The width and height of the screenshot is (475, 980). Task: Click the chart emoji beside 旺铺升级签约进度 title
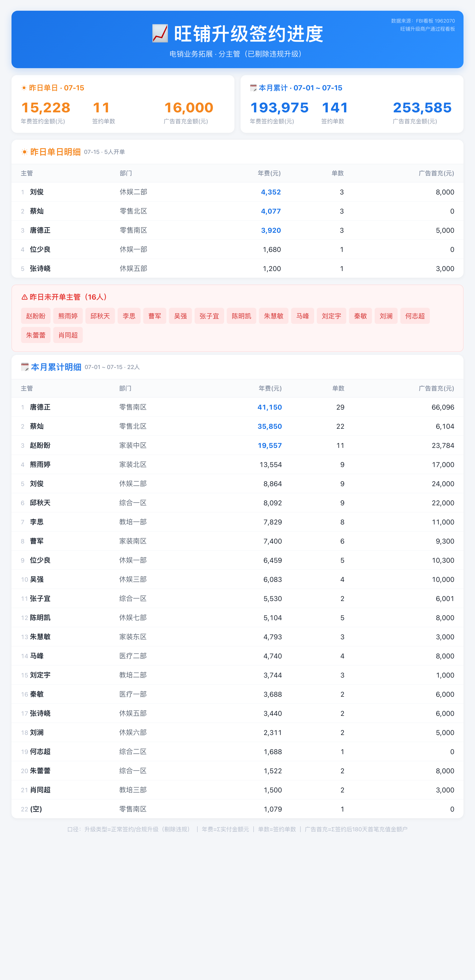click(160, 33)
